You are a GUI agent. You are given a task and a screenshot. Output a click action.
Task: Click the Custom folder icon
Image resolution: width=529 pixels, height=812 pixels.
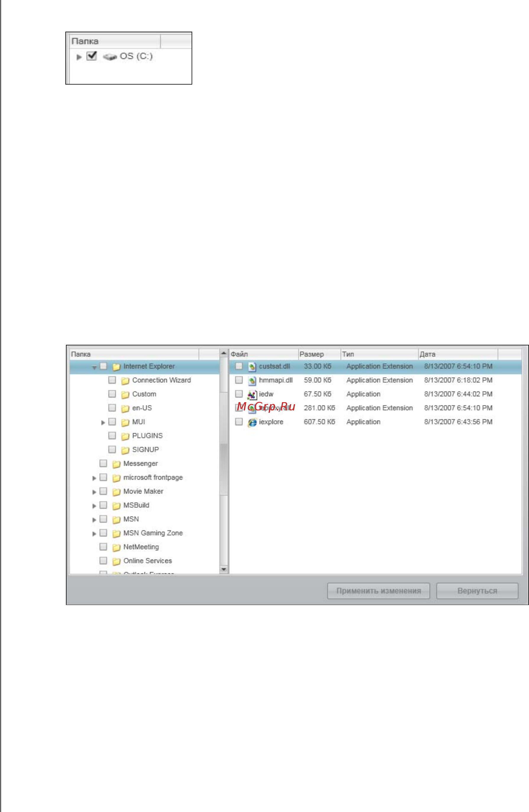[x=125, y=395]
